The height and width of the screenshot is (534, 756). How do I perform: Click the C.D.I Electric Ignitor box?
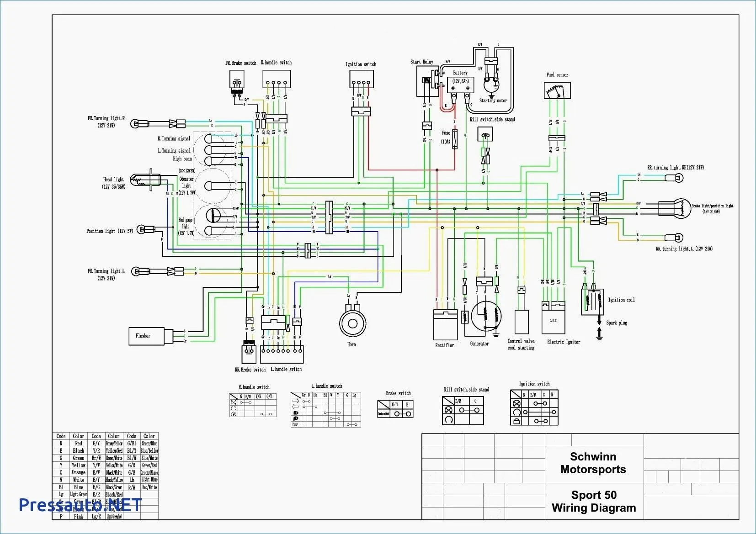coord(553,317)
